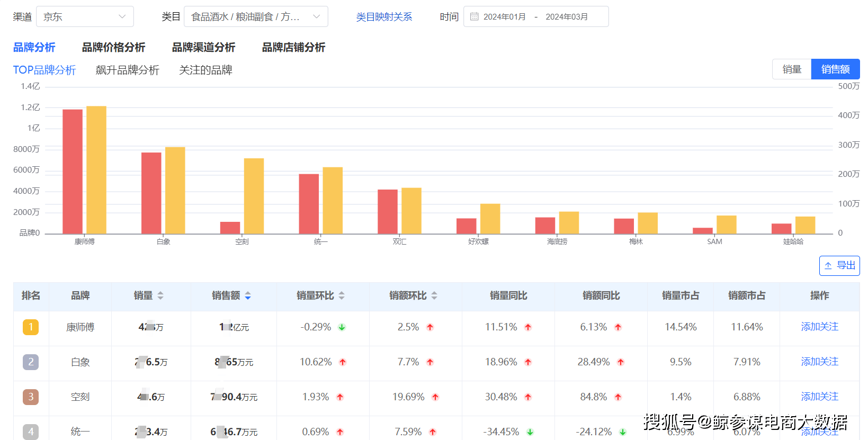Click up arrow beside 1.93% 销量环比

(340, 397)
